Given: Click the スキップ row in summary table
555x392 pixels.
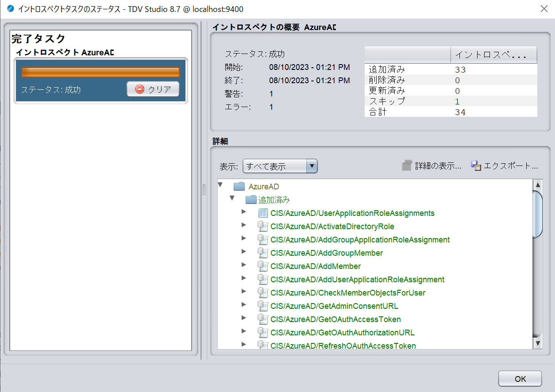Looking at the screenshot, I should click(x=451, y=101).
